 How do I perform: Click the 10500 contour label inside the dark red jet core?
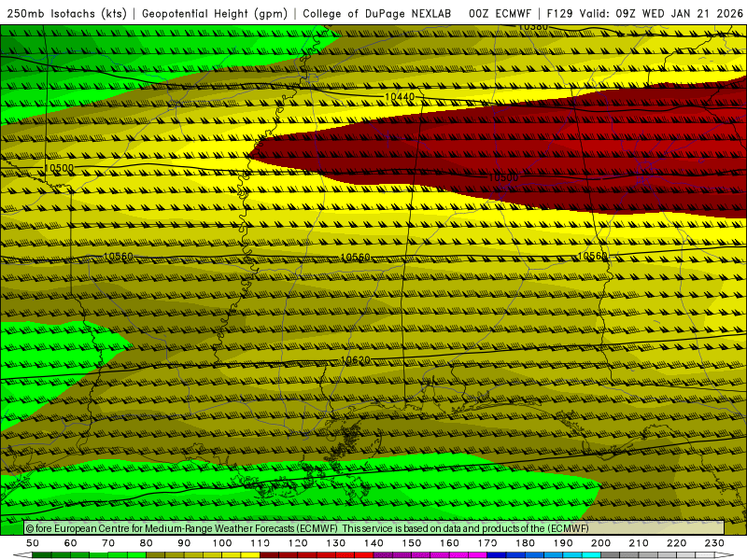pyautogui.click(x=503, y=177)
